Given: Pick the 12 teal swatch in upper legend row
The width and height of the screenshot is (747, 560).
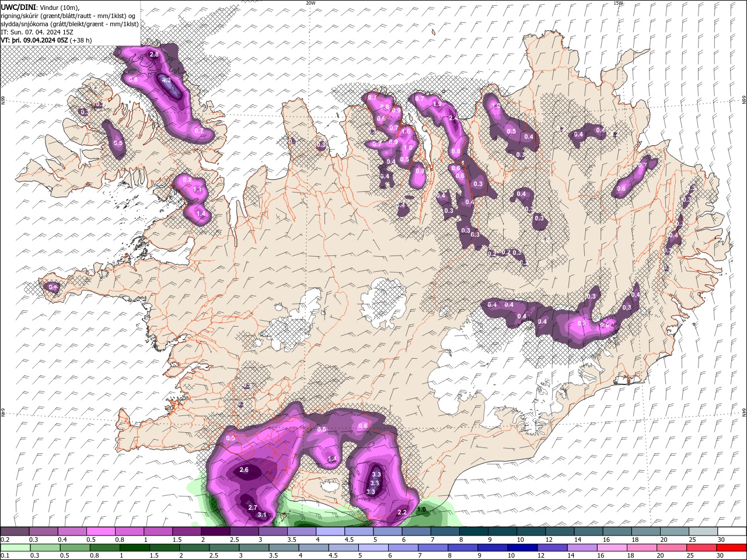Looking at the screenshot, I should [x=560, y=531].
